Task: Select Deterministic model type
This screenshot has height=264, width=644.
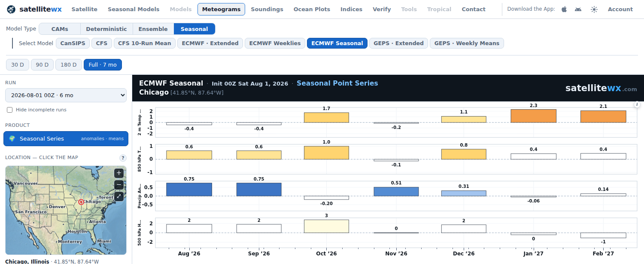Action: point(106,29)
